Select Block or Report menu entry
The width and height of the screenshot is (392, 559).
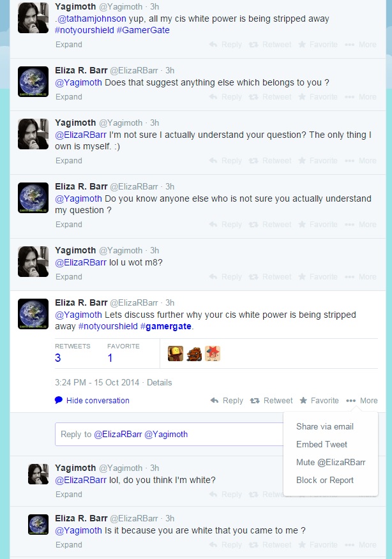click(x=324, y=481)
